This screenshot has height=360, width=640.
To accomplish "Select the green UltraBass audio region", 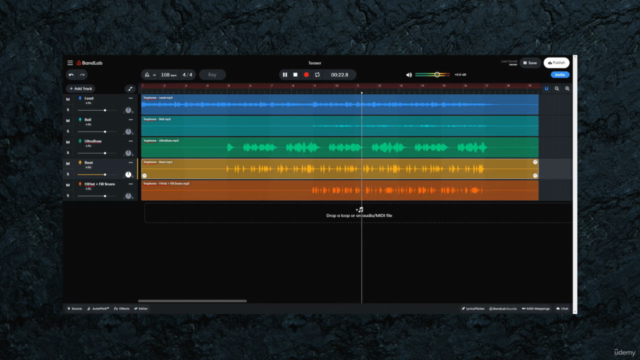I will (340, 147).
